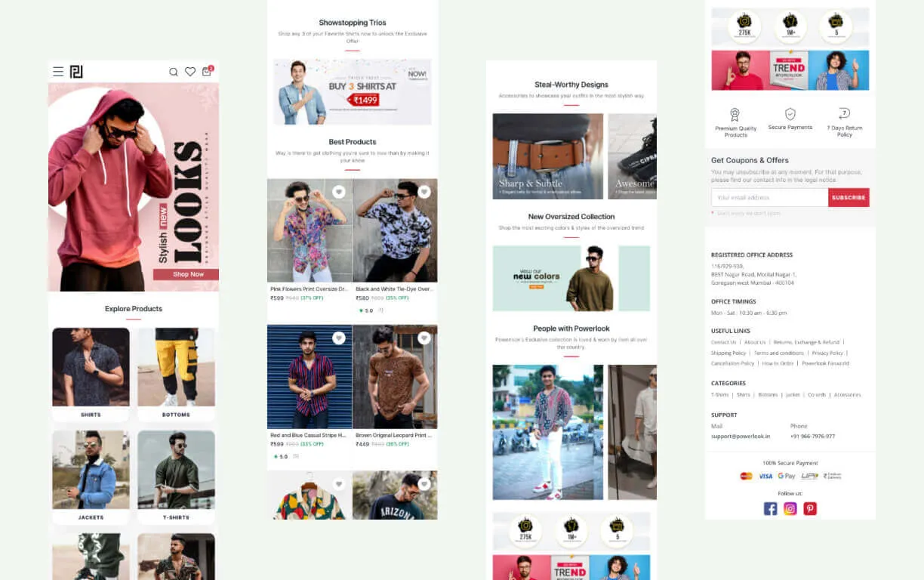The width and height of the screenshot is (924, 580).
Task: Expand the hamburger navigation menu
Action: point(58,72)
